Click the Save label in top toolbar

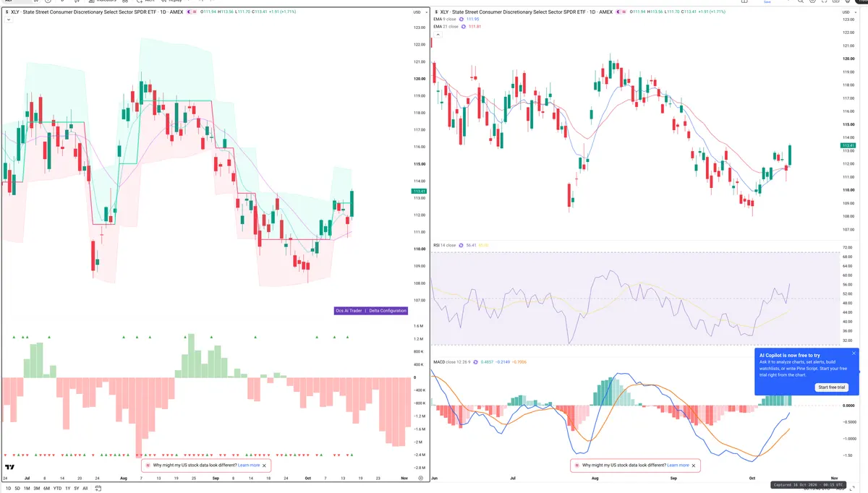[767, 2]
